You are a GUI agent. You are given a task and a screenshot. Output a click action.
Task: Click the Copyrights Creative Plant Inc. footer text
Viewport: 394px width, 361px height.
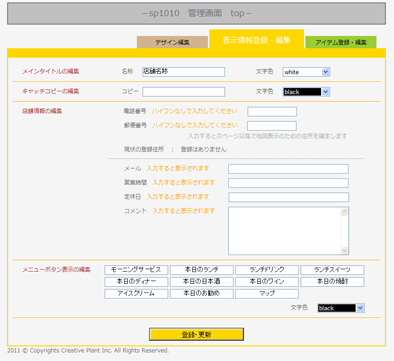click(88, 351)
